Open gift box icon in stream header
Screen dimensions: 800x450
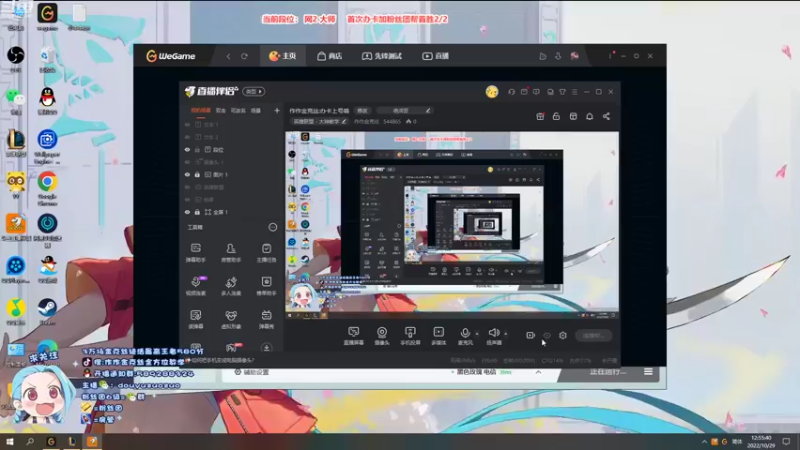540,116
